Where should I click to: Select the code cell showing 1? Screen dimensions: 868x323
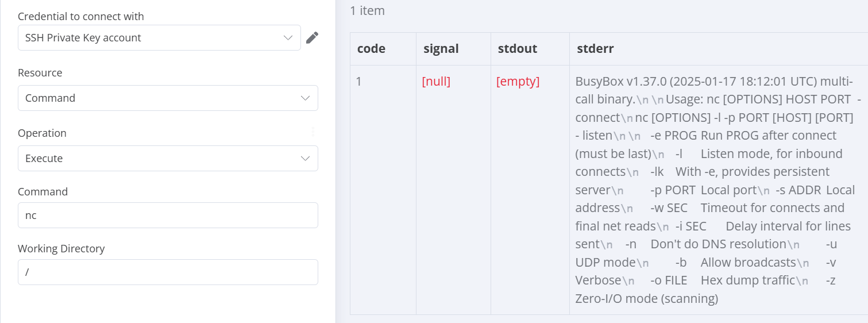(x=383, y=190)
